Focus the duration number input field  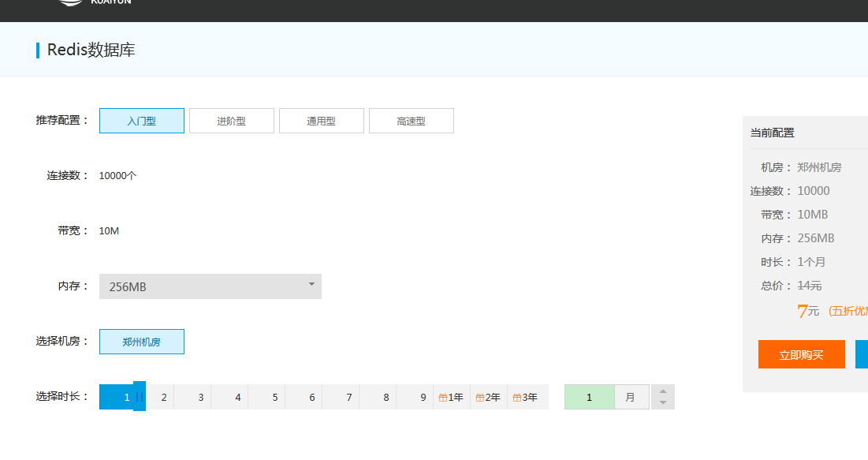click(590, 398)
